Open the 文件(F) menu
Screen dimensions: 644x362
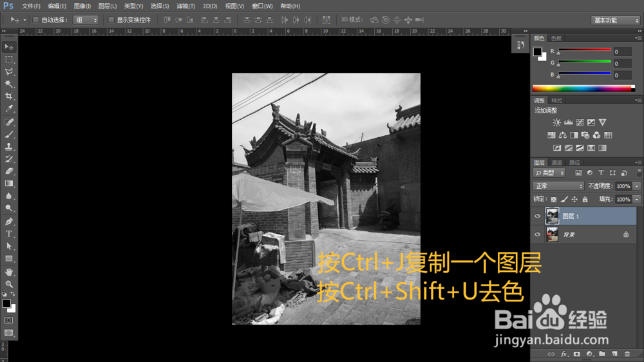click(x=31, y=6)
